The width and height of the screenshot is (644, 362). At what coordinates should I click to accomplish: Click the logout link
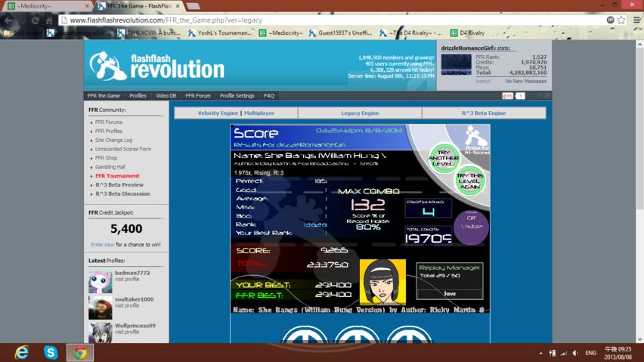tap(482, 82)
